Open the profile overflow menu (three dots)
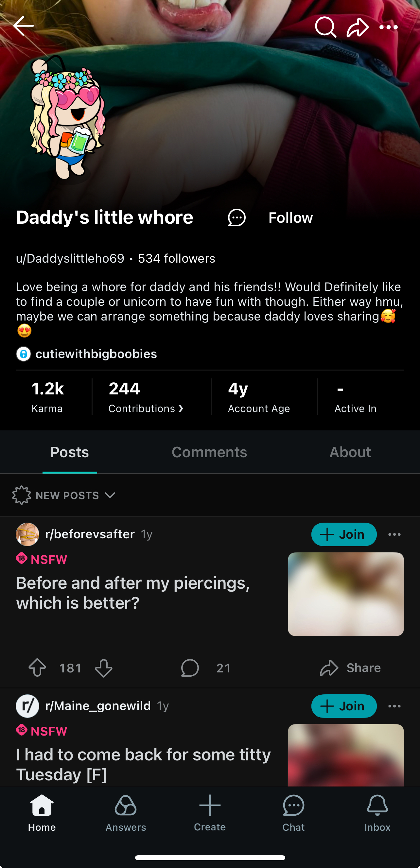 (388, 27)
